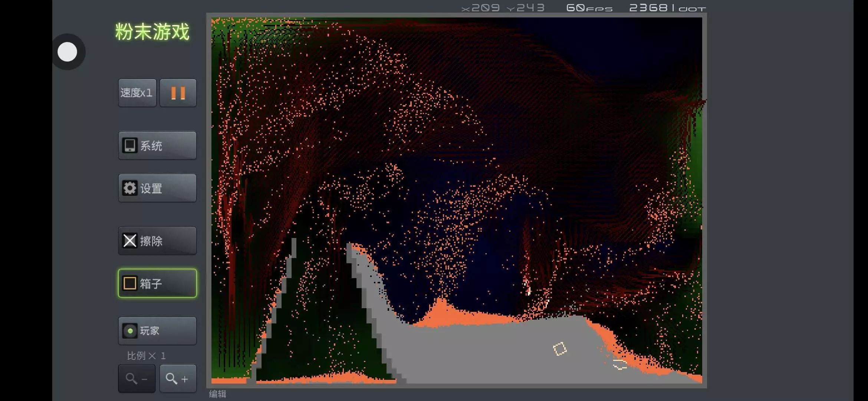Open the 设置 settings menu
This screenshot has height=401, width=868.
(157, 188)
